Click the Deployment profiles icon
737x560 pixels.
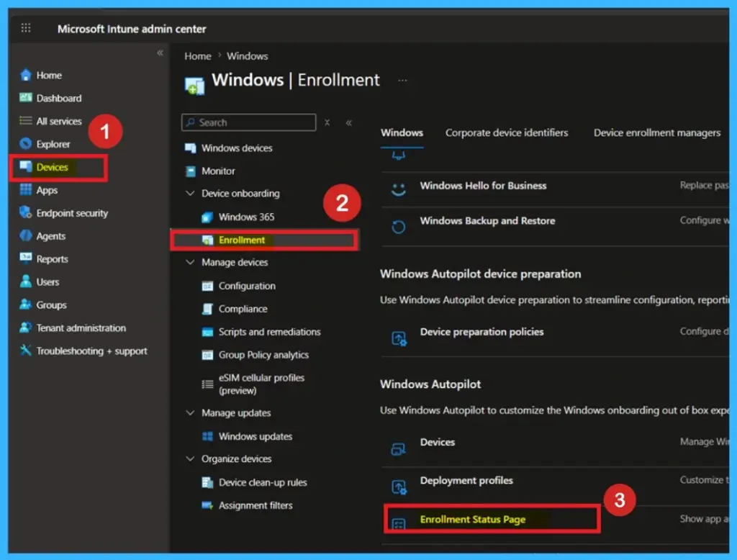[x=399, y=487]
